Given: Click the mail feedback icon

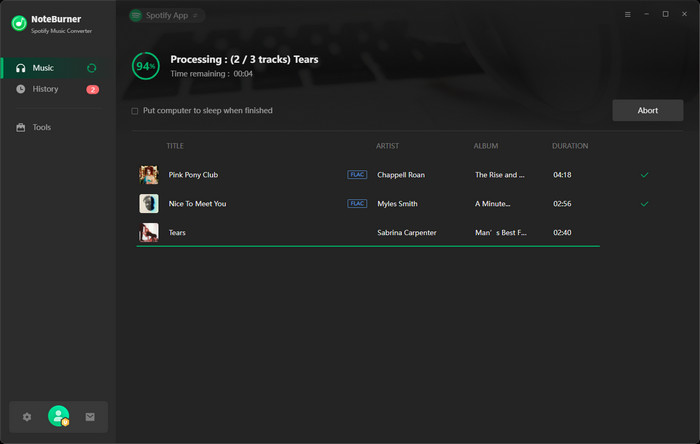Looking at the screenshot, I should pyautogui.click(x=90, y=417).
